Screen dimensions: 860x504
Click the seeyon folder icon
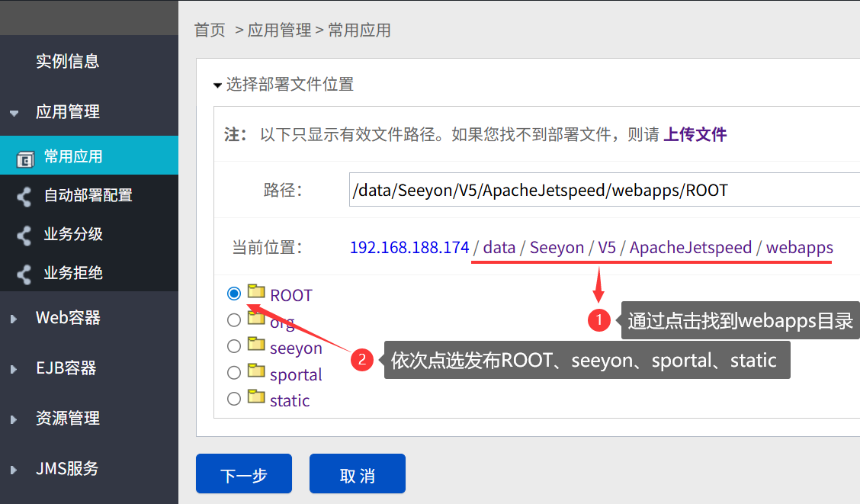point(256,343)
